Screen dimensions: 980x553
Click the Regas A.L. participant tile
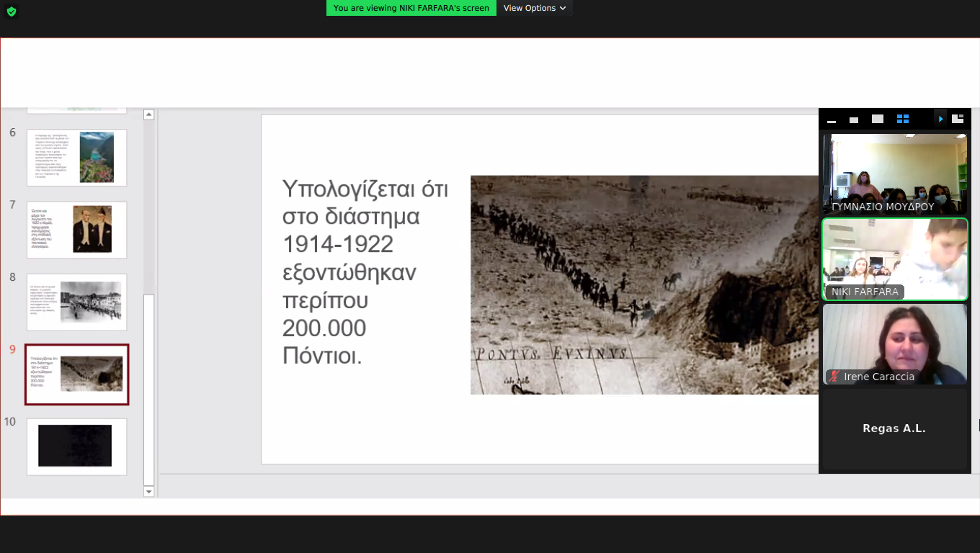(x=894, y=428)
